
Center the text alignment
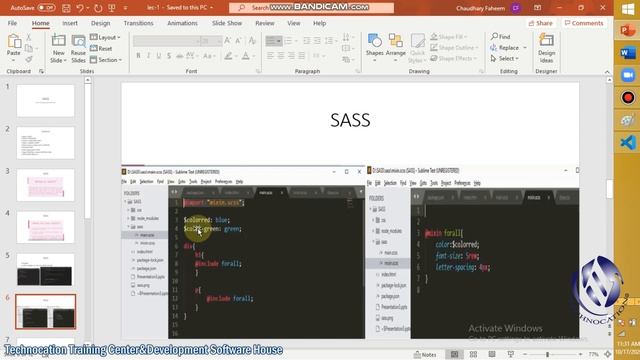[281, 56]
